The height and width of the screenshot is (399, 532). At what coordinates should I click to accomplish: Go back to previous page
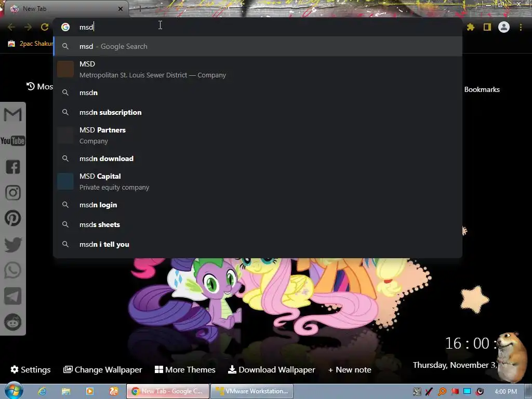click(x=11, y=27)
